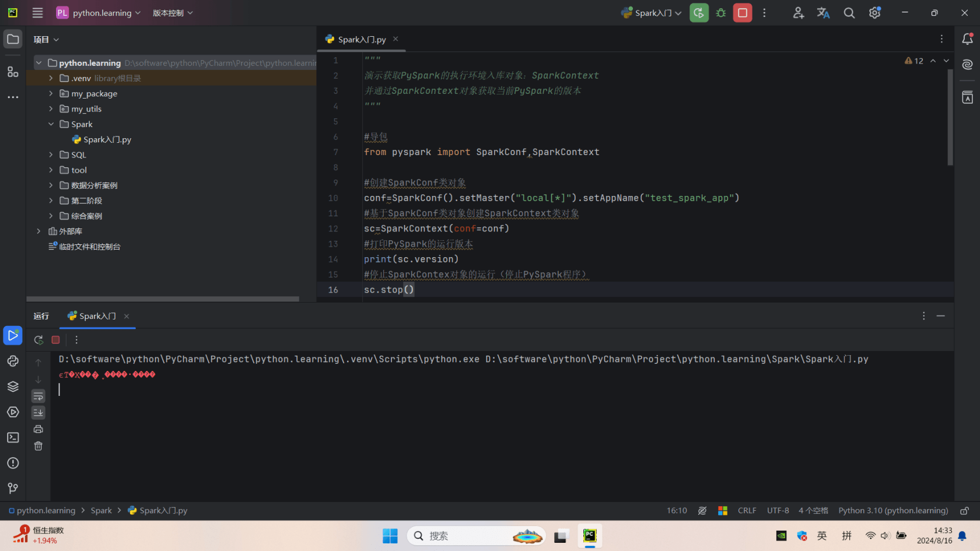Open the Structure tool window
Screen dimensions: 980x551
coord(13,72)
